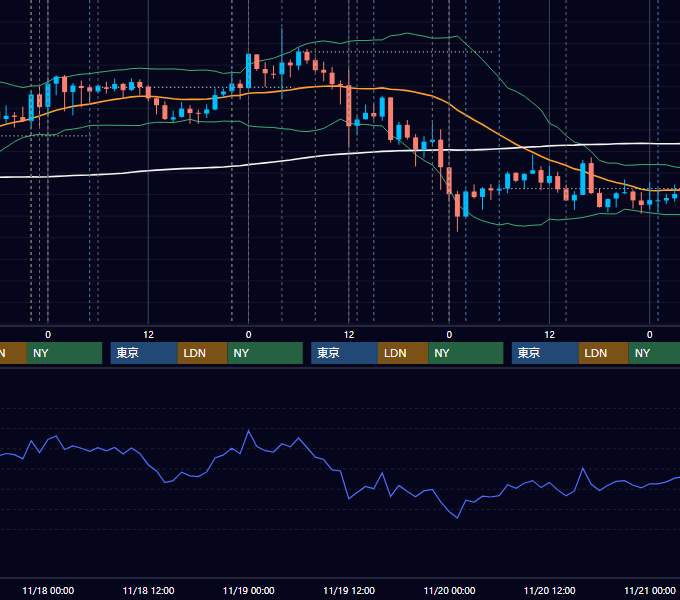Click the 11/20 00:00 date label
The width and height of the screenshot is (680, 600).
point(449,590)
